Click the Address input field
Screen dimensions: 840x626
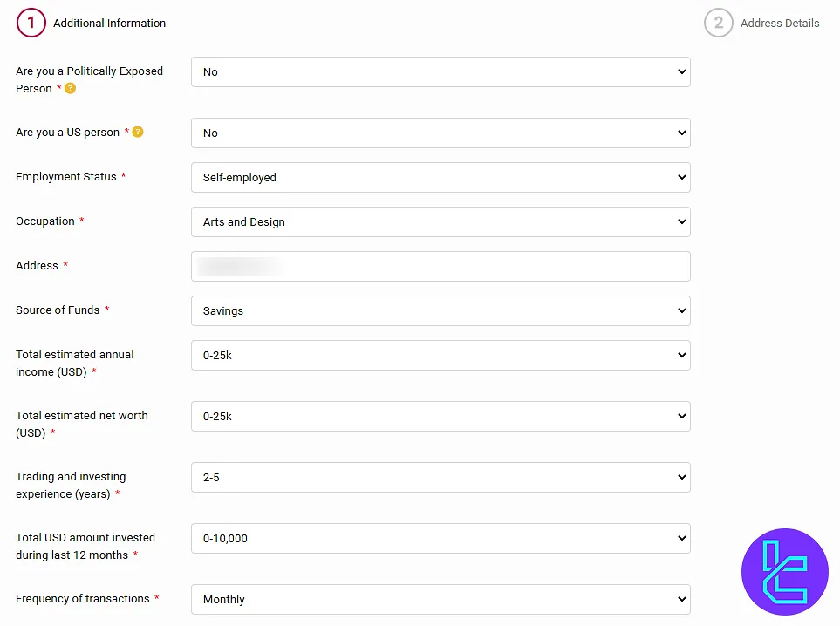[x=440, y=266]
